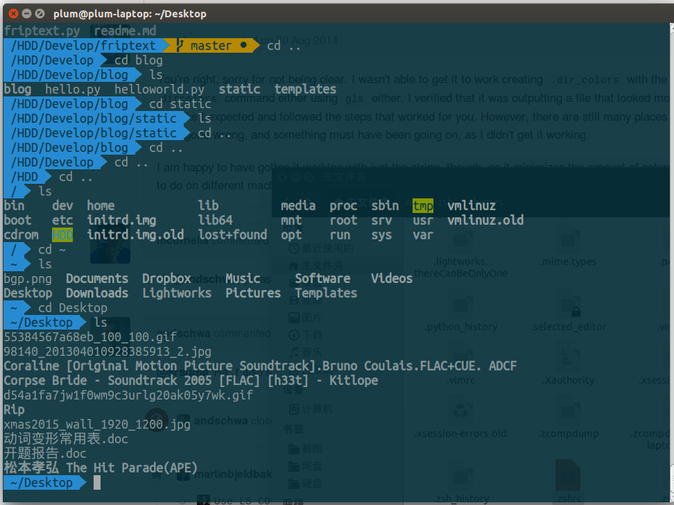The height and width of the screenshot is (505, 674).
Task: Click xmas2015_wall_1920_1200.jpg in the listing
Action: (x=97, y=424)
